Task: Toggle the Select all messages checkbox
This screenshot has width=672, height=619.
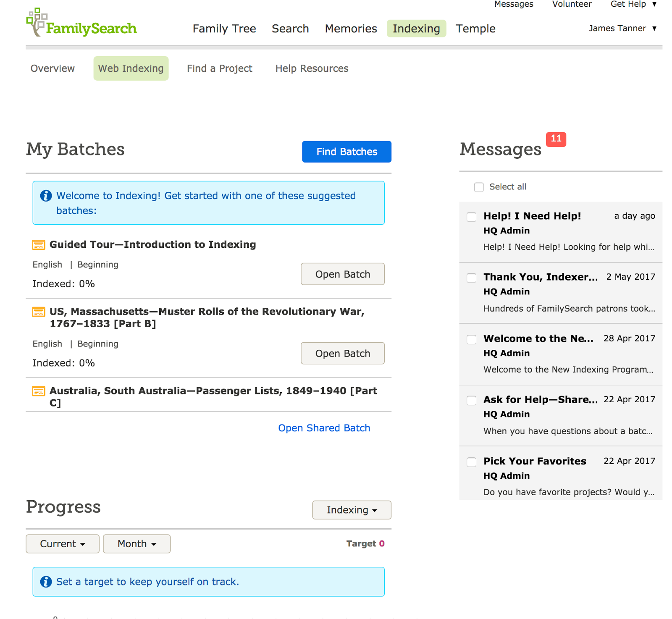Action: [479, 187]
